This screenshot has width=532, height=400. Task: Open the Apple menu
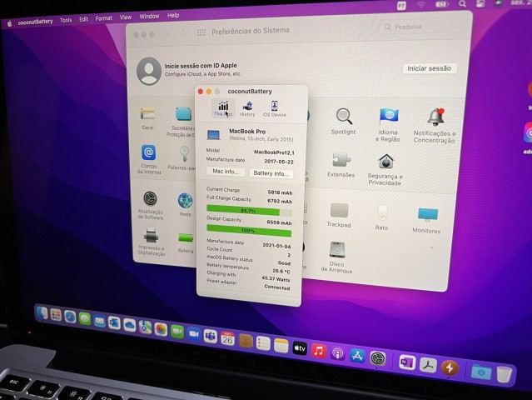point(9,23)
